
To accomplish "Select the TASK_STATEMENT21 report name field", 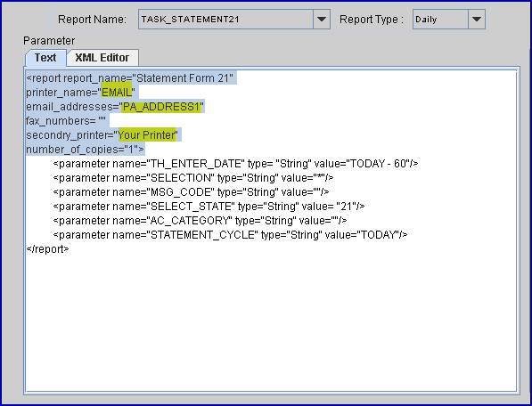I will click(x=225, y=20).
